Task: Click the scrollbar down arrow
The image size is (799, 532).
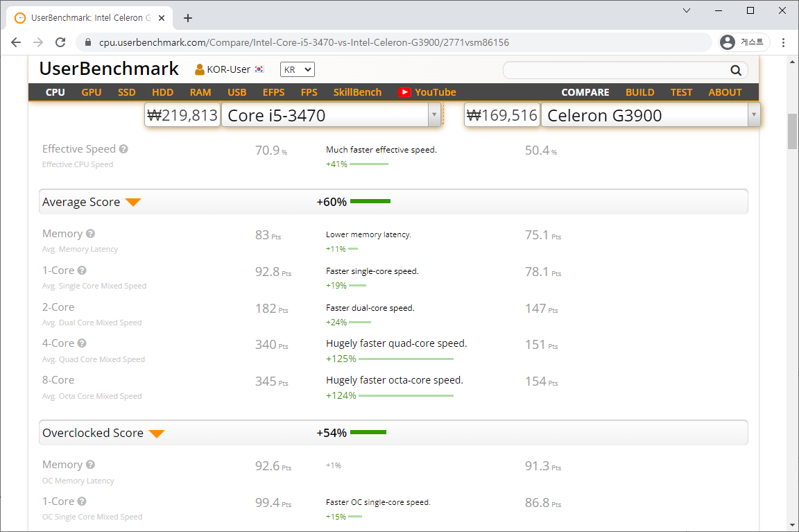Action: 792,525
